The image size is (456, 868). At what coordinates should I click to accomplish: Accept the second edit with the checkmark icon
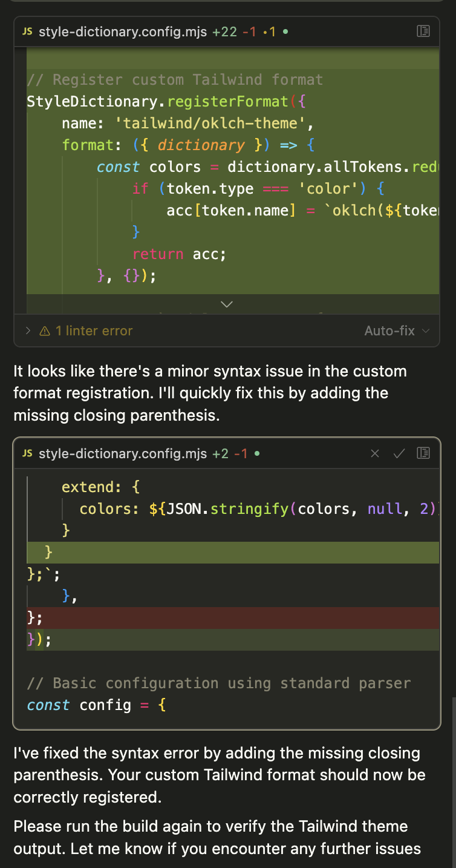click(399, 453)
